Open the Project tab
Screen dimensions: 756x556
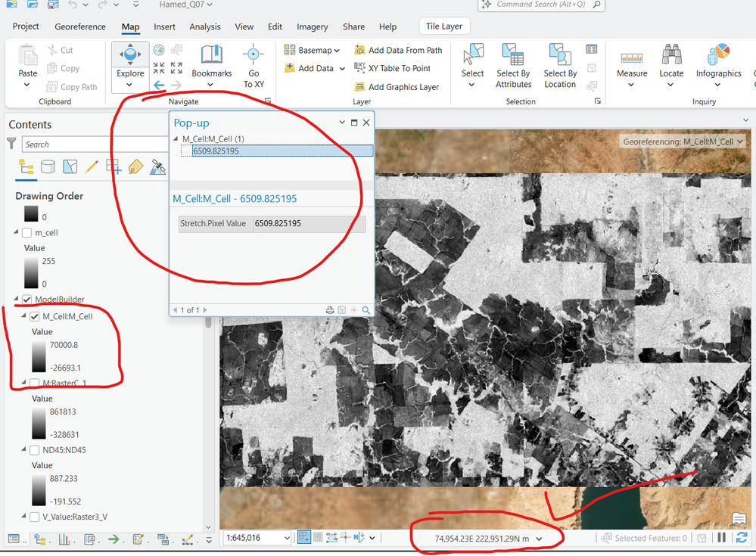point(26,26)
